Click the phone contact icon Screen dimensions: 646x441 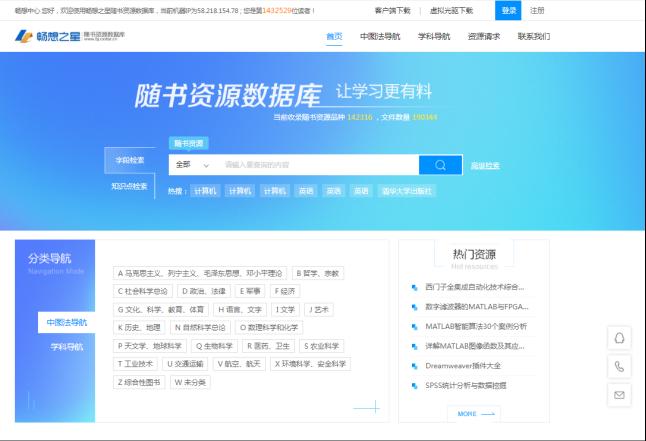point(619,366)
